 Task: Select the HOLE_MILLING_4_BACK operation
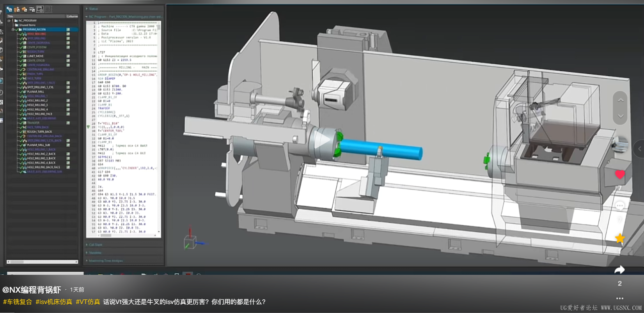41,163
